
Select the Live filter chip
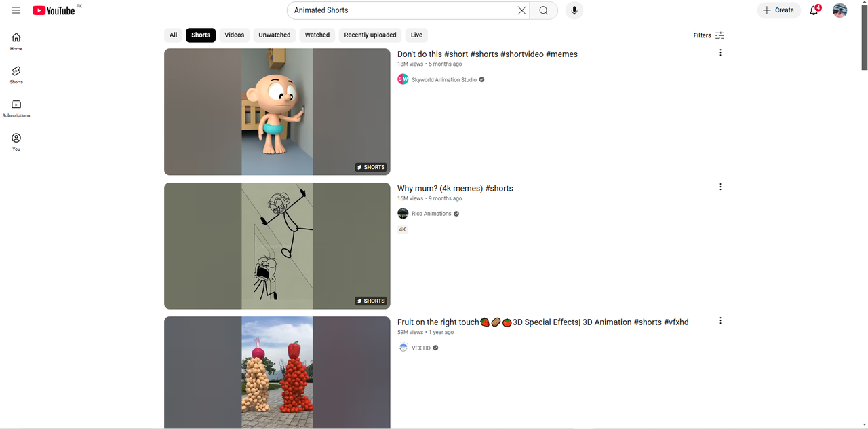[416, 35]
